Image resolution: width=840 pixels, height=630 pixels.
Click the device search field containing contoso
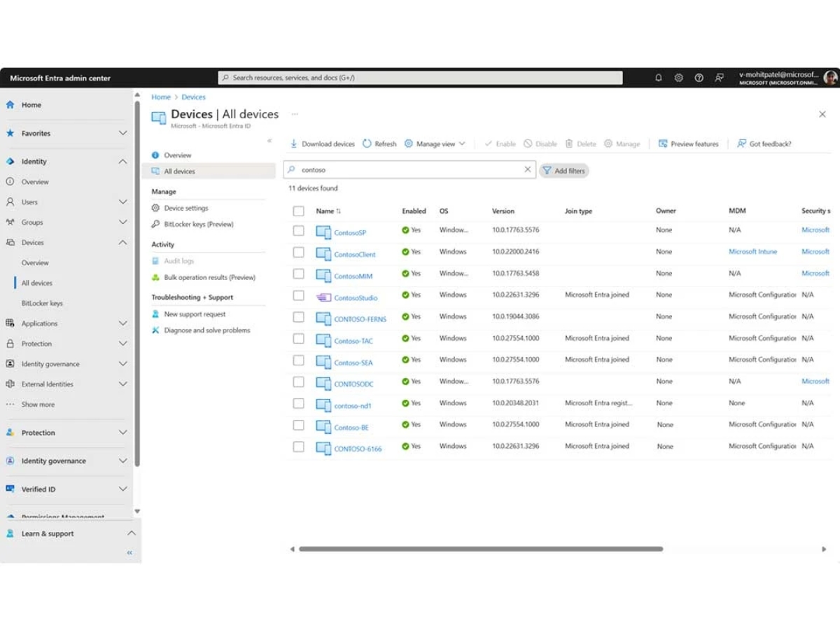409,169
